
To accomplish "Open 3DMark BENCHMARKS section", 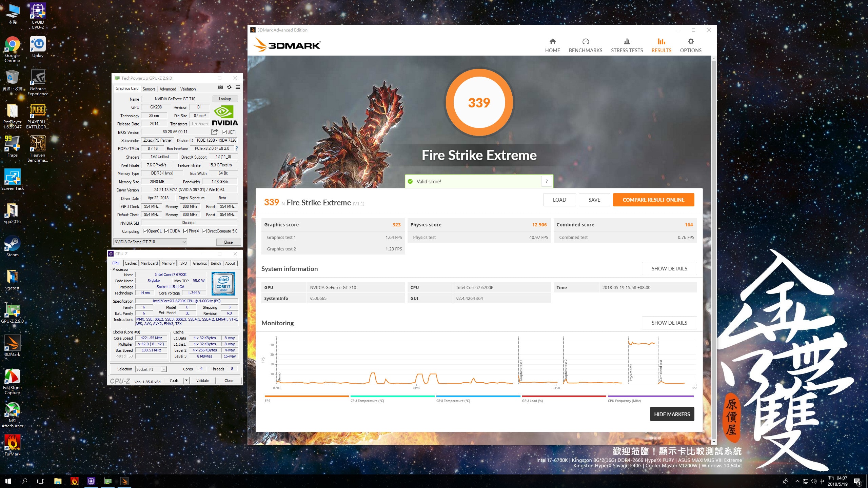I will coord(586,45).
